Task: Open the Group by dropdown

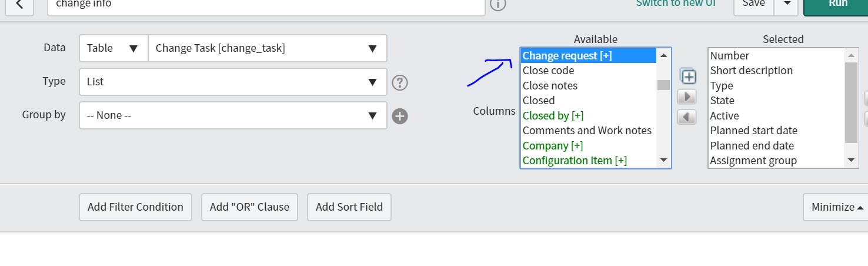Action: click(233, 115)
